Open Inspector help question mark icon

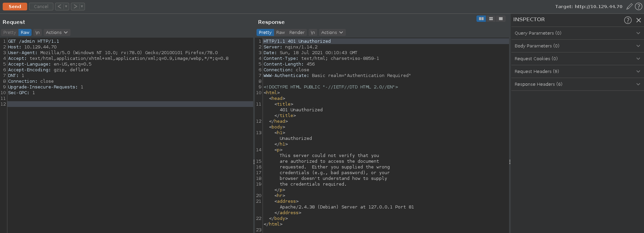point(628,20)
